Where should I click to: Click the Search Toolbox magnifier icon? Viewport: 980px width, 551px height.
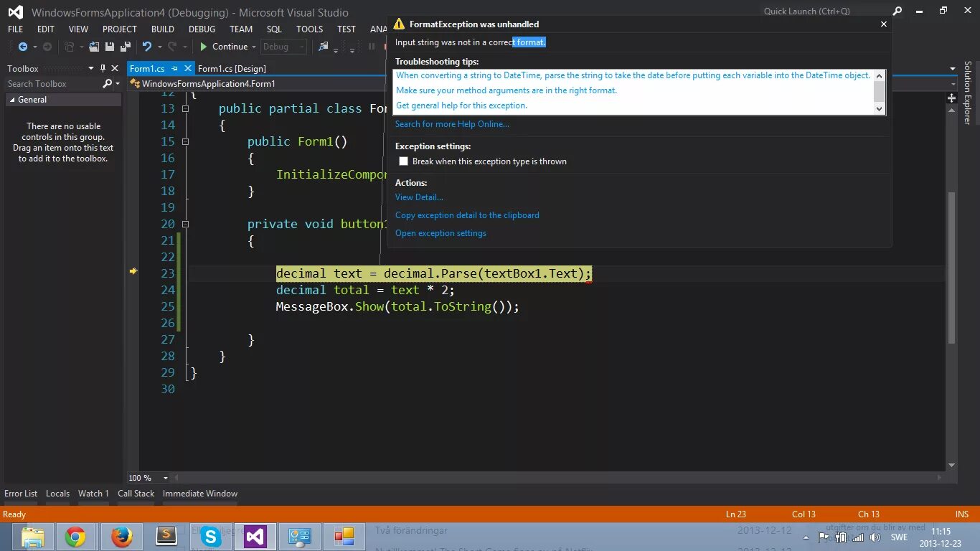tap(108, 83)
